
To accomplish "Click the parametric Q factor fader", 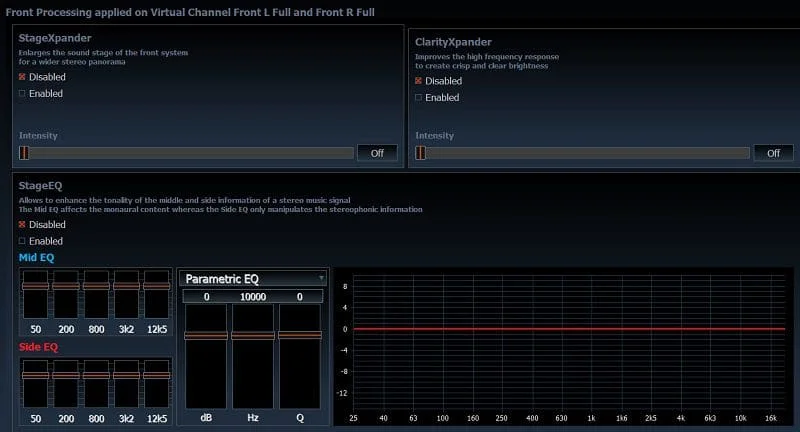I will tap(300, 335).
